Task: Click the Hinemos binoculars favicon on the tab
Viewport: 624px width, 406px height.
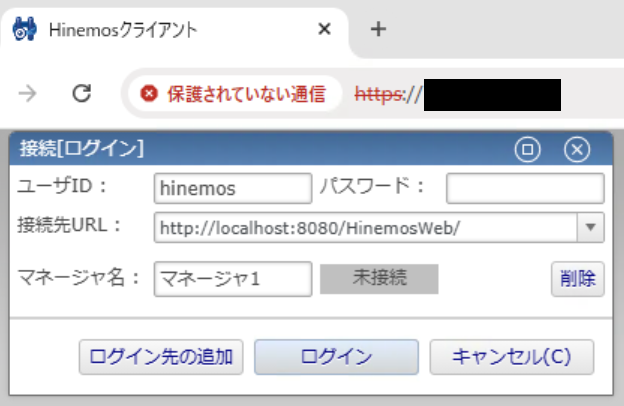Action: coord(25,29)
